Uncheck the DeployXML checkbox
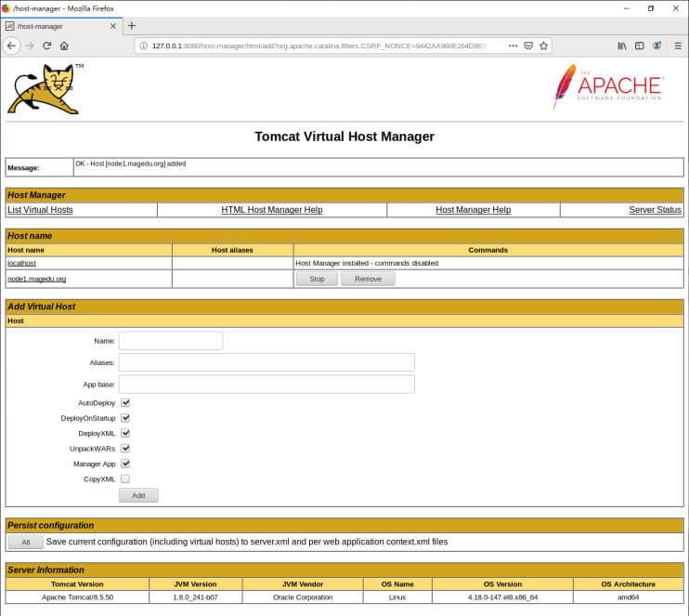 125,433
